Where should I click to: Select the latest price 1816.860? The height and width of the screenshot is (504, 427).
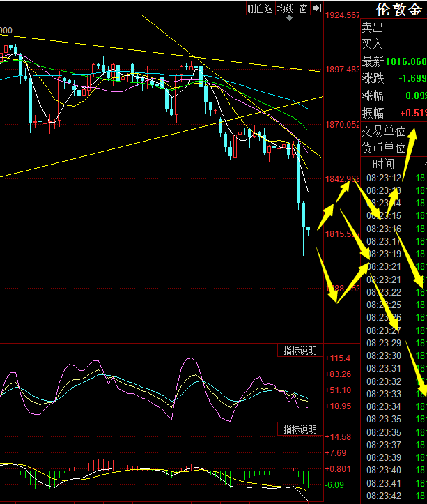point(406,61)
